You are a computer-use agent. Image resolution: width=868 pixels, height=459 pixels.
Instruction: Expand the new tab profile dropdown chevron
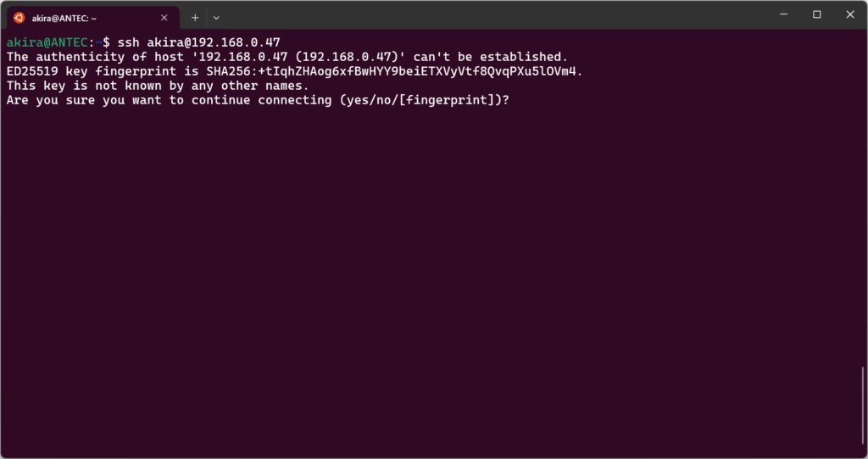coord(216,17)
